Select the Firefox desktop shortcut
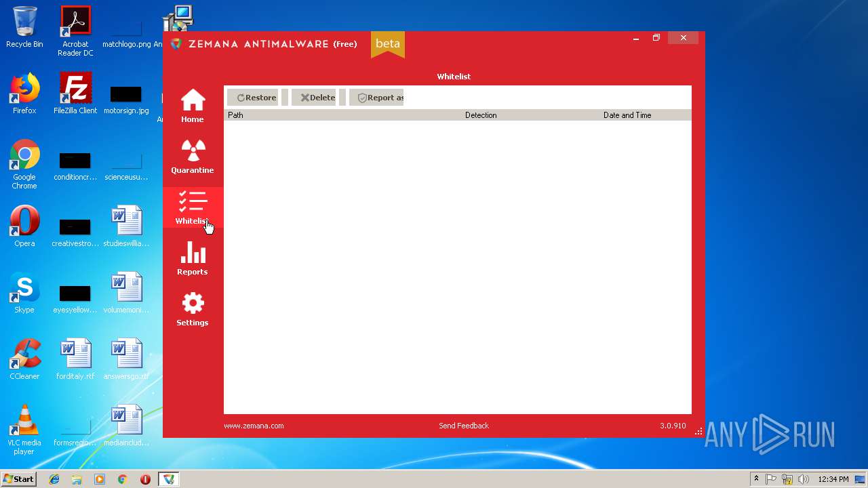Viewport: 868px width, 488px height. (x=24, y=94)
